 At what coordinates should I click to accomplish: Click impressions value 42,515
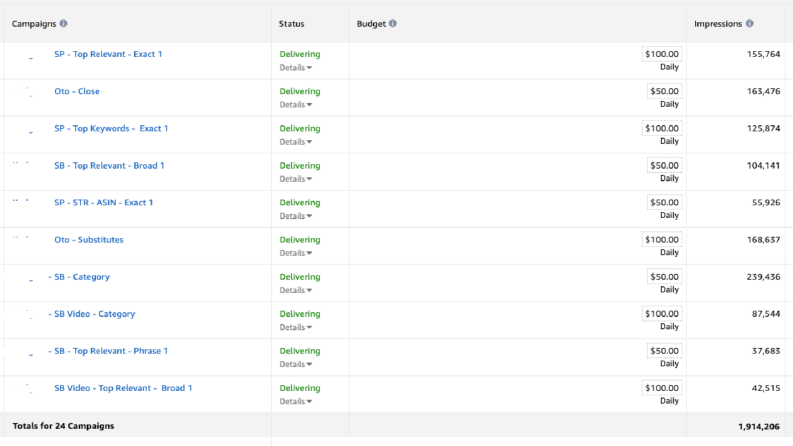pyautogui.click(x=766, y=388)
